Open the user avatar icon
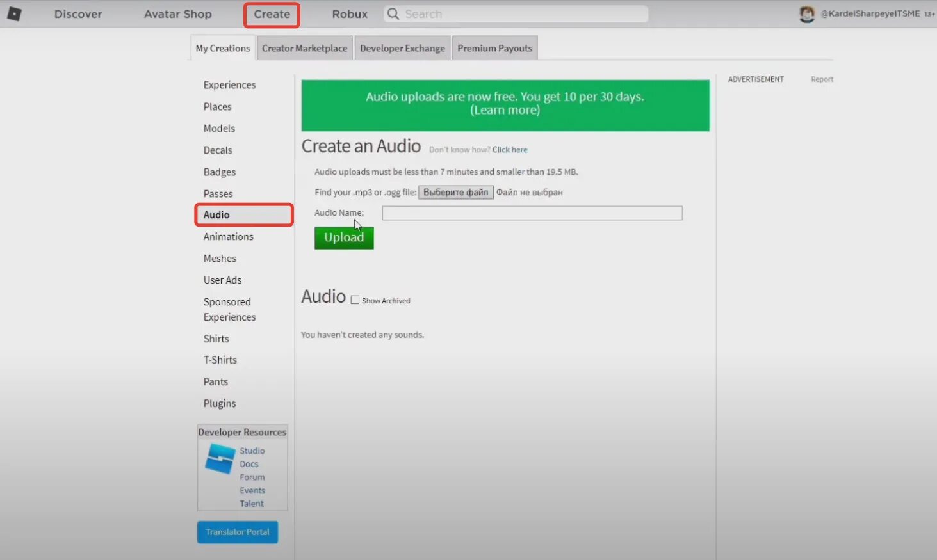This screenshot has width=937, height=560. tap(807, 14)
